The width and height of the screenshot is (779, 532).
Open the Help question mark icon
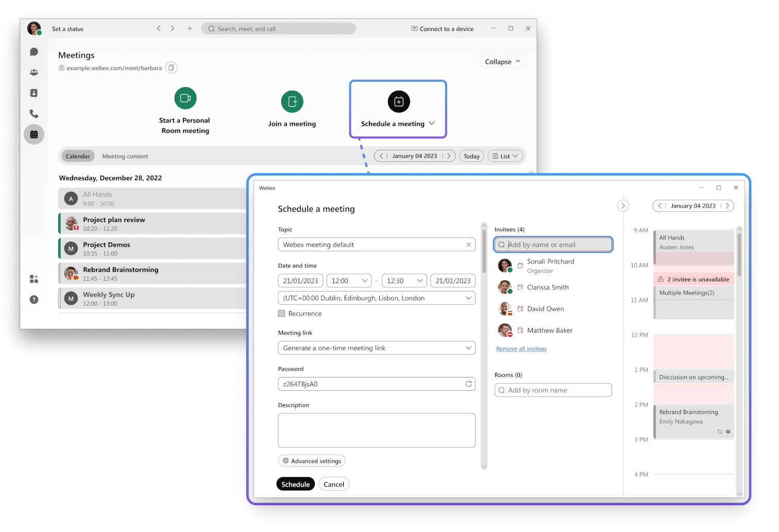(x=34, y=300)
